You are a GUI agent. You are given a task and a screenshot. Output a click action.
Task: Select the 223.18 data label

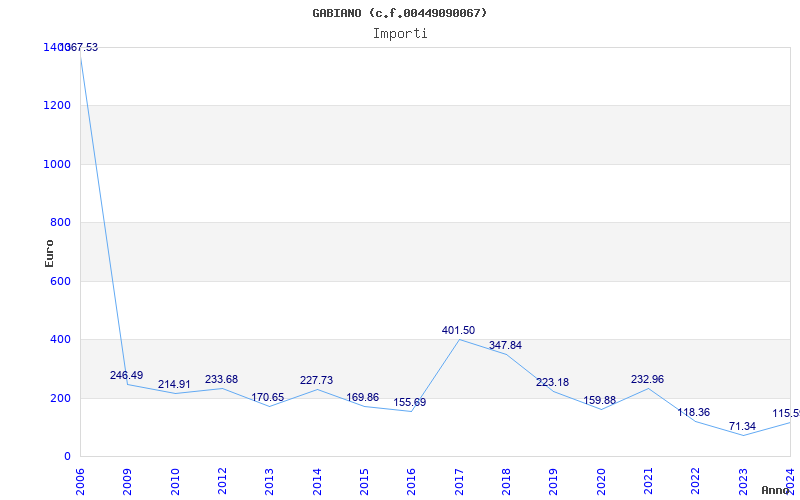[x=553, y=382]
